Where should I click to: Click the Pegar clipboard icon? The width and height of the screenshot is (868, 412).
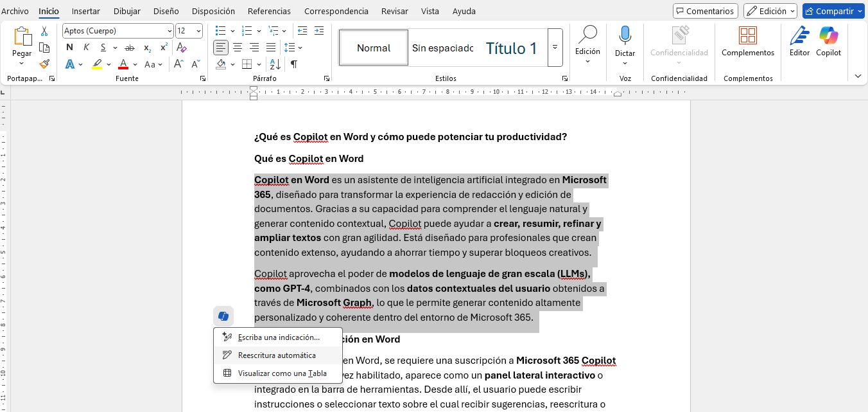point(22,37)
